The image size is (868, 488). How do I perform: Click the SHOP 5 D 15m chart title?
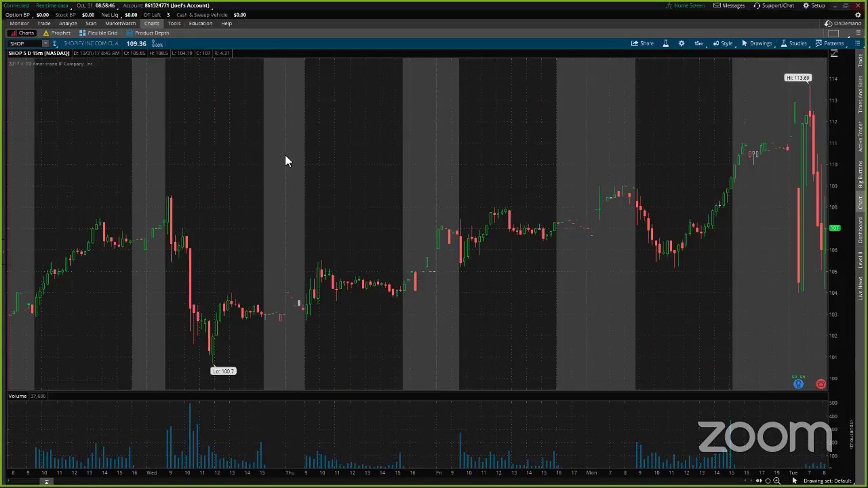coord(39,53)
